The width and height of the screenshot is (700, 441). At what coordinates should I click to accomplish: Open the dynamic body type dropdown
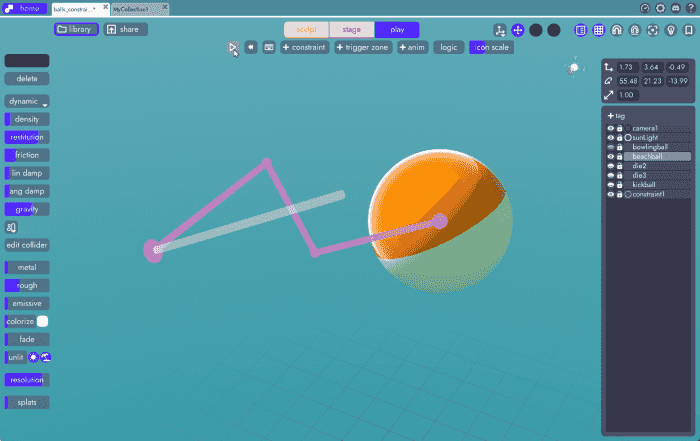pyautogui.click(x=27, y=101)
